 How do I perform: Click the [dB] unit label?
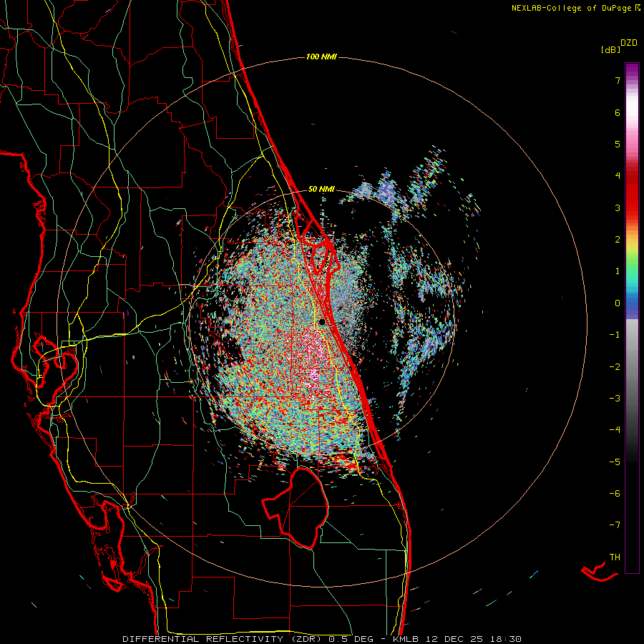(x=611, y=49)
